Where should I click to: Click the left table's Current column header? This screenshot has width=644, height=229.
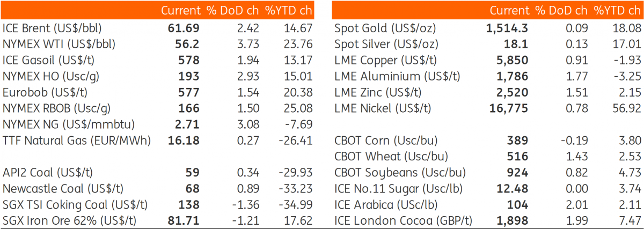click(180, 10)
